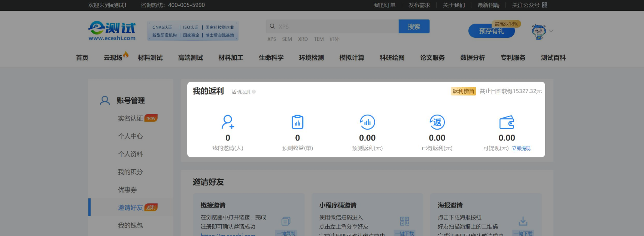Select 邀请好友 in the account sidebar

[x=130, y=208]
